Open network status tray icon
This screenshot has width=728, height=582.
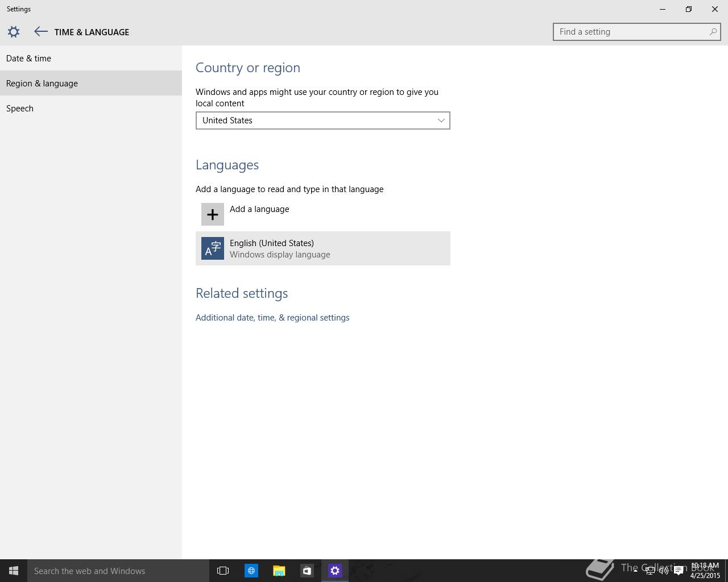650,571
